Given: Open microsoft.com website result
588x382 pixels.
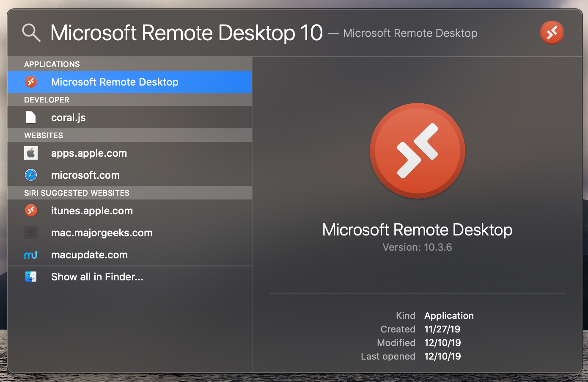Looking at the screenshot, I should [129, 175].
